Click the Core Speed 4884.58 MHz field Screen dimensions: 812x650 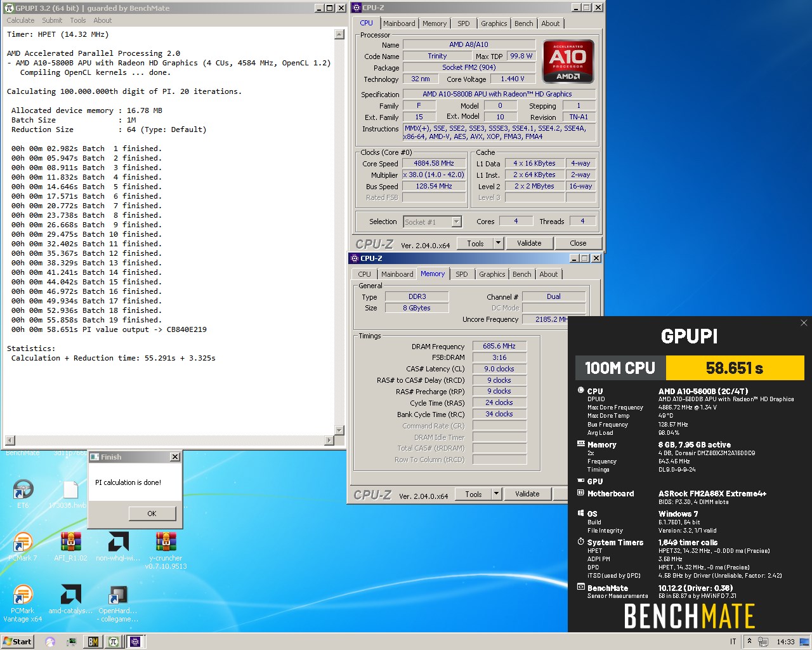(434, 163)
